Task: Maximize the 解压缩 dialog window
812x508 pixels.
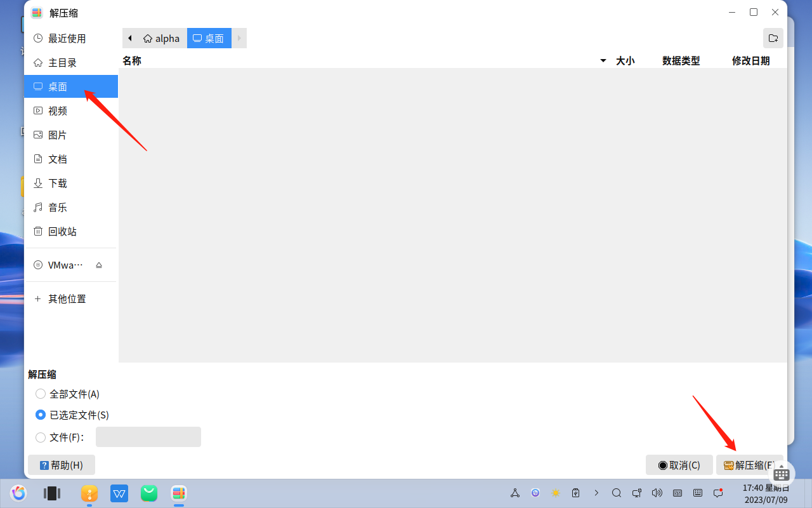Action: [x=754, y=12]
